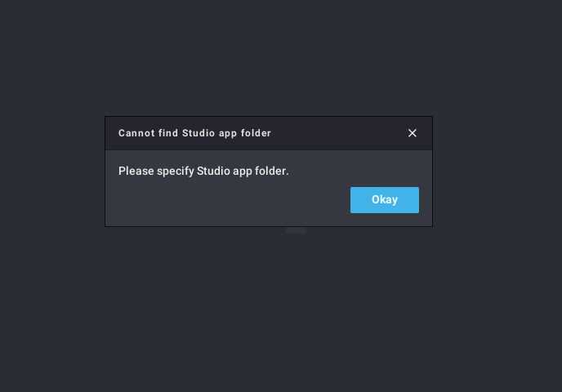562x392 pixels.
Task: Click the title bar space before the X
Action: coord(339,133)
